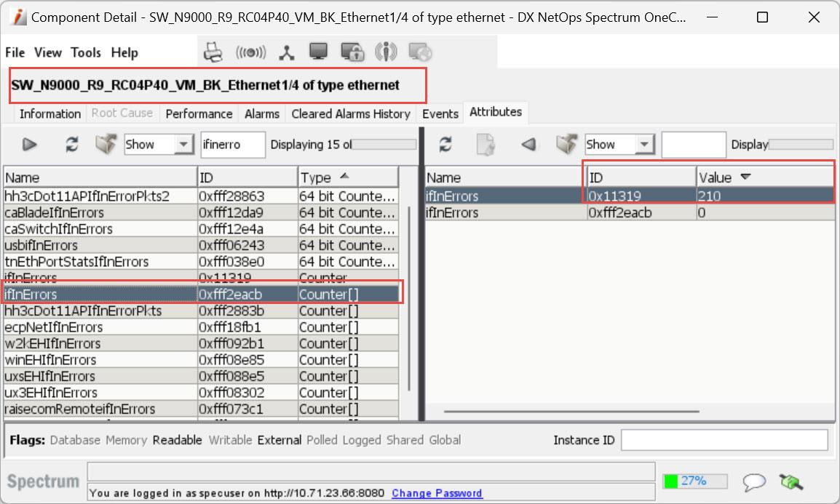
Task: Select right panel ifInErrors row with value 210
Action: [630, 196]
